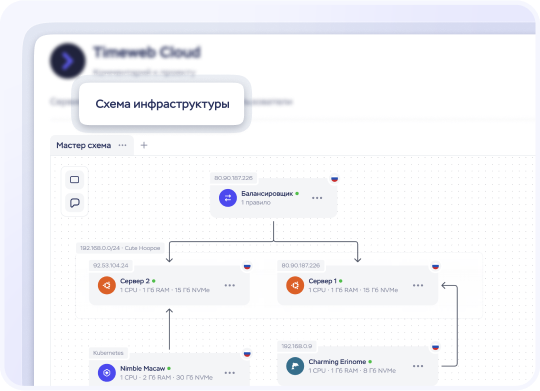Add a new schema tab
Viewport: 540px width, 391px height.
pyautogui.click(x=144, y=145)
